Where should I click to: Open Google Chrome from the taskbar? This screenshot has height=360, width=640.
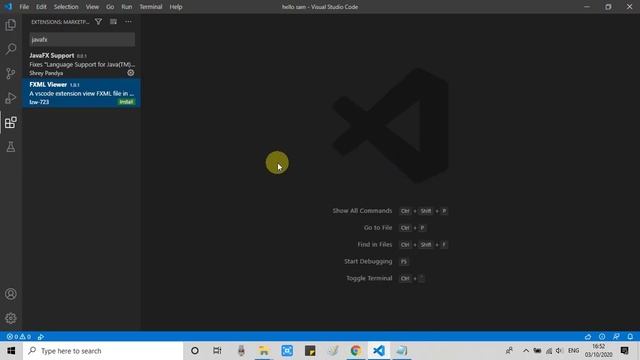point(356,351)
